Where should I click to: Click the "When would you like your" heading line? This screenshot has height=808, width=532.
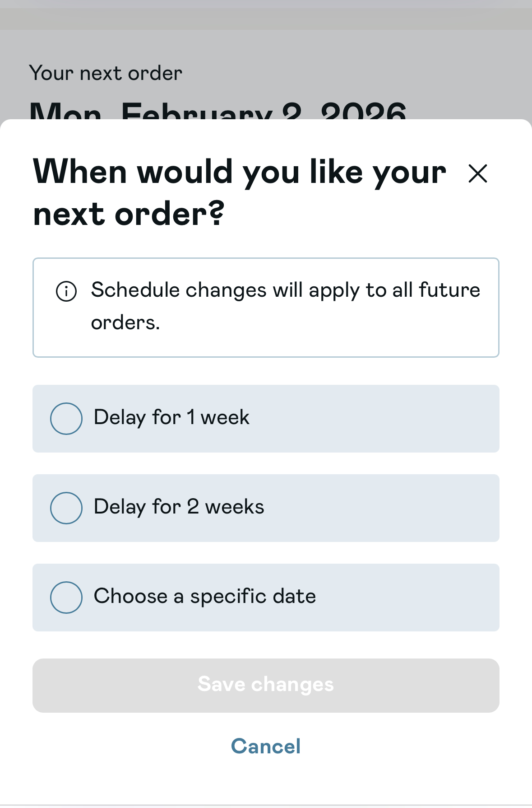(x=240, y=173)
